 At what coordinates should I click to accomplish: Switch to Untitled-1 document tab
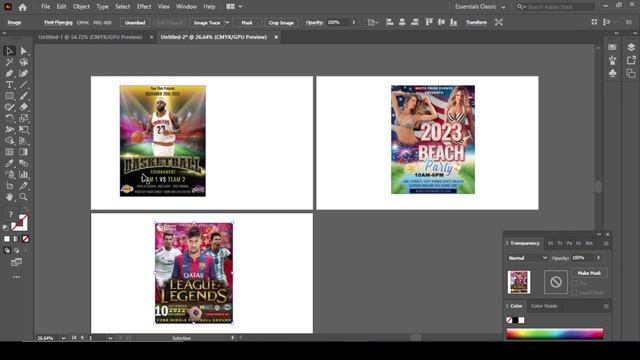[90, 37]
